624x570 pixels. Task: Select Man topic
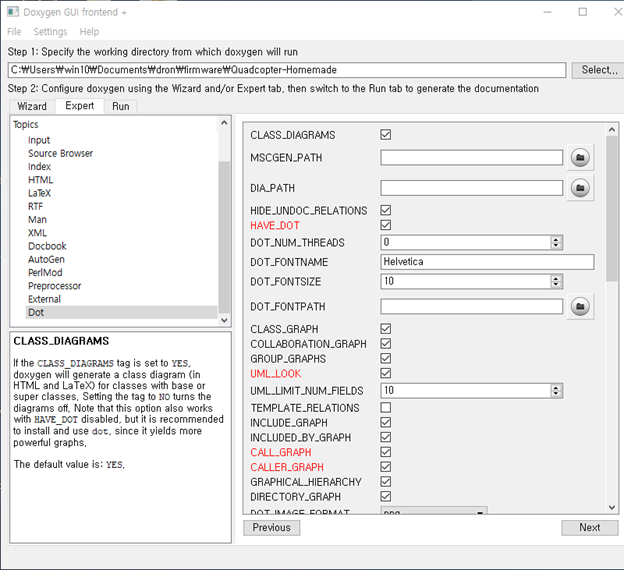pos(37,220)
